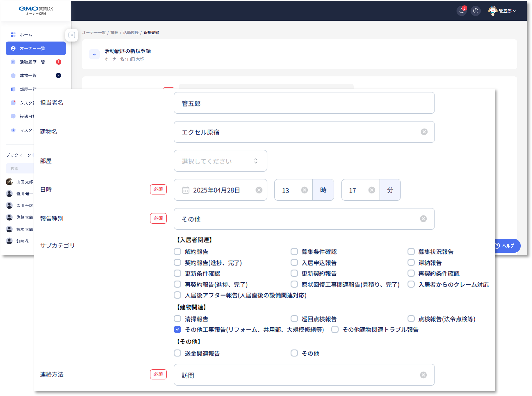Click the back arrow beside 活動履歴の新規登録
The width and height of the screenshot is (532, 396).
pos(94,54)
